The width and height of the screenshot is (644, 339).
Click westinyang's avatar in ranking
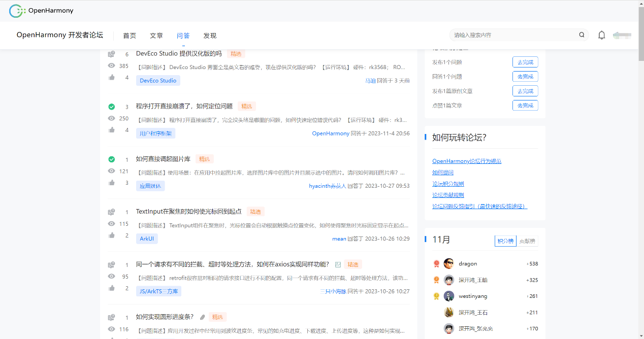tap(448, 296)
